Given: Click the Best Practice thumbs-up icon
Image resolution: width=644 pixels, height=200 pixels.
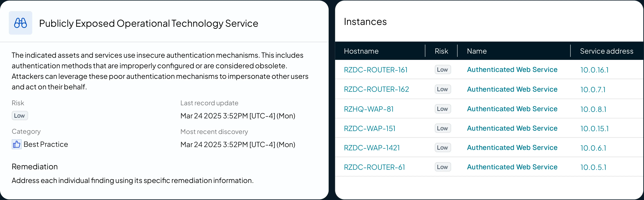Looking at the screenshot, I should coord(16,144).
